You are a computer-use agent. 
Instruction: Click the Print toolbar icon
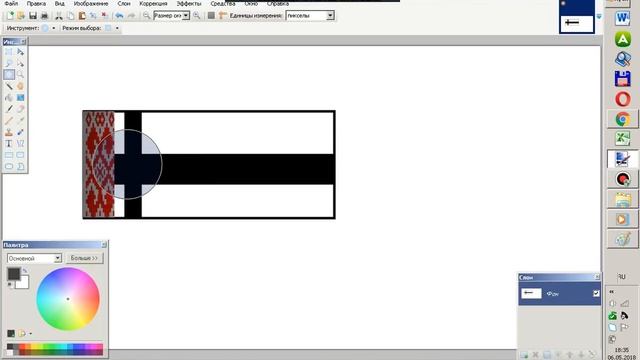tap(44, 16)
